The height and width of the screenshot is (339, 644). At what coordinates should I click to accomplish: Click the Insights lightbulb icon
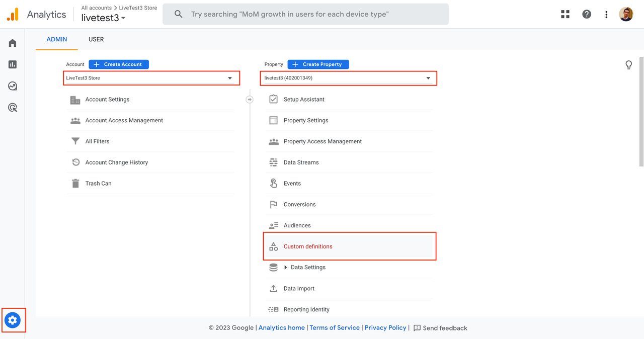(x=629, y=65)
